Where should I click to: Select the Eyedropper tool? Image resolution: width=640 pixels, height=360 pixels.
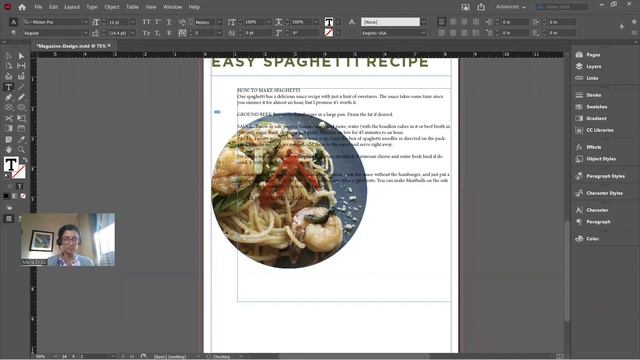[x=21, y=139]
